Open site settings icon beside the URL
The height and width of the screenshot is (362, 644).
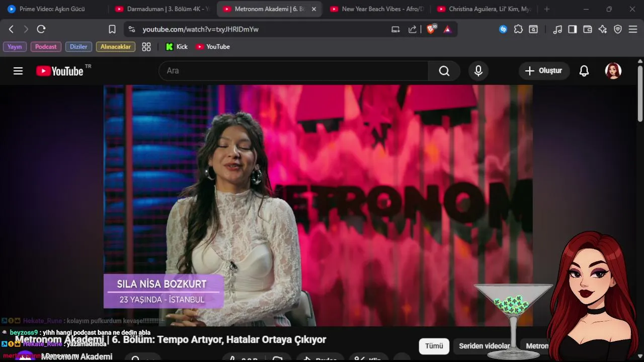pos(132,29)
